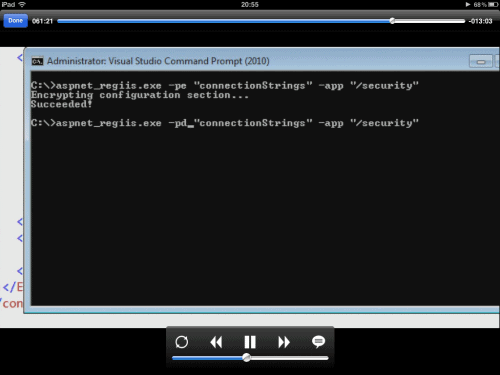
Task: Open the subtitles speech bubble icon
Action: tap(318, 342)
